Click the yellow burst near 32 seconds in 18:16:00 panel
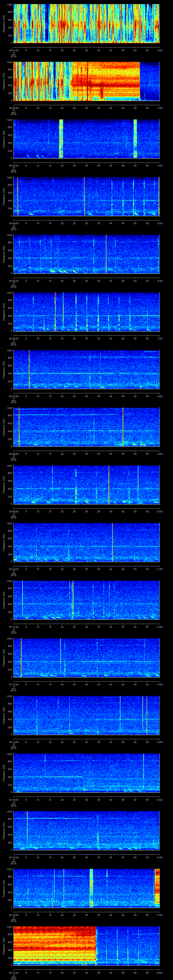Viewport: 173px width, 980px height. [x=91, y=889]
